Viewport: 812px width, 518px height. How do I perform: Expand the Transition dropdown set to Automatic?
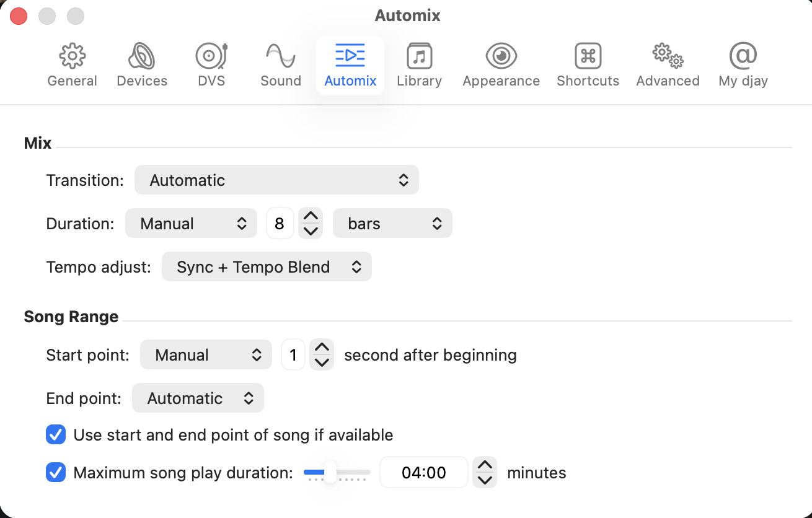click(x=276, y=180)
